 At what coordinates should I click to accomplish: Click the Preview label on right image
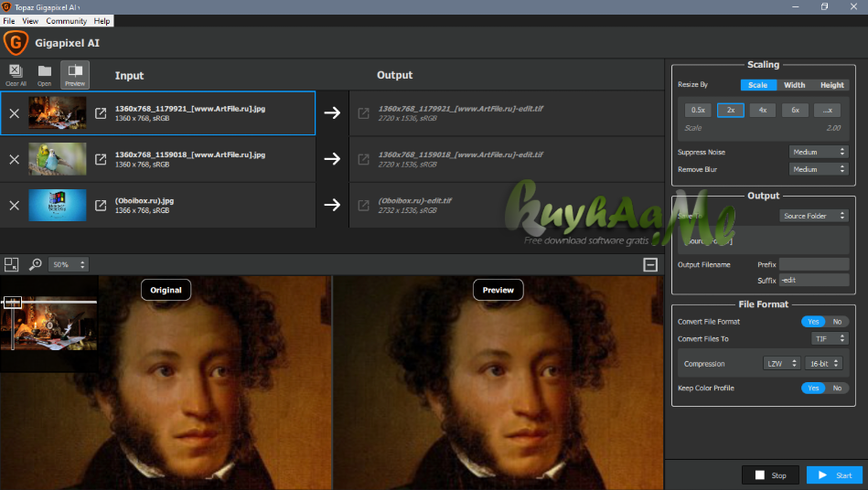pos(498,290)
